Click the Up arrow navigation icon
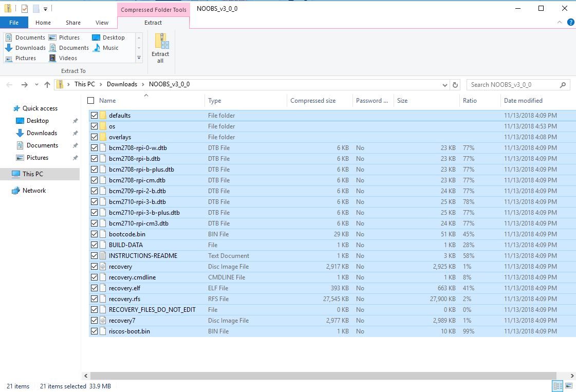Viewport: 576px width, 392px height. tap(47, 84)
